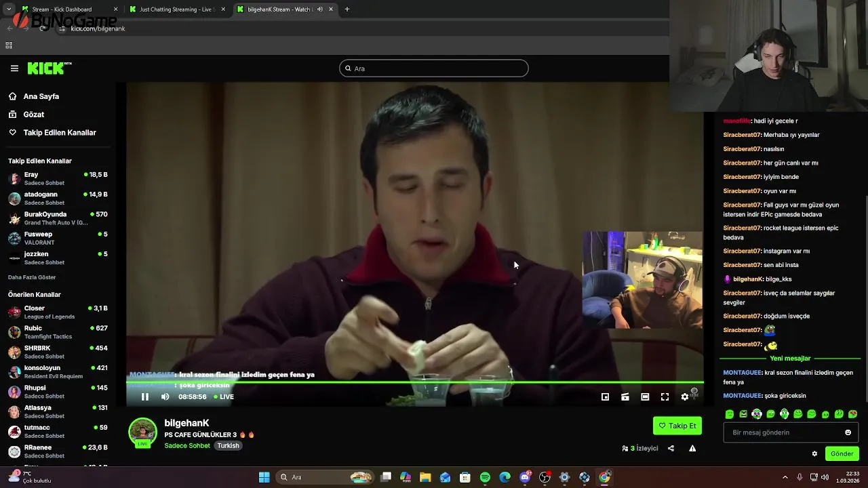Viewport: 868px width, 488px height.
Task: Open BurakOyunda's channel
Action: [x=58, y=218]
